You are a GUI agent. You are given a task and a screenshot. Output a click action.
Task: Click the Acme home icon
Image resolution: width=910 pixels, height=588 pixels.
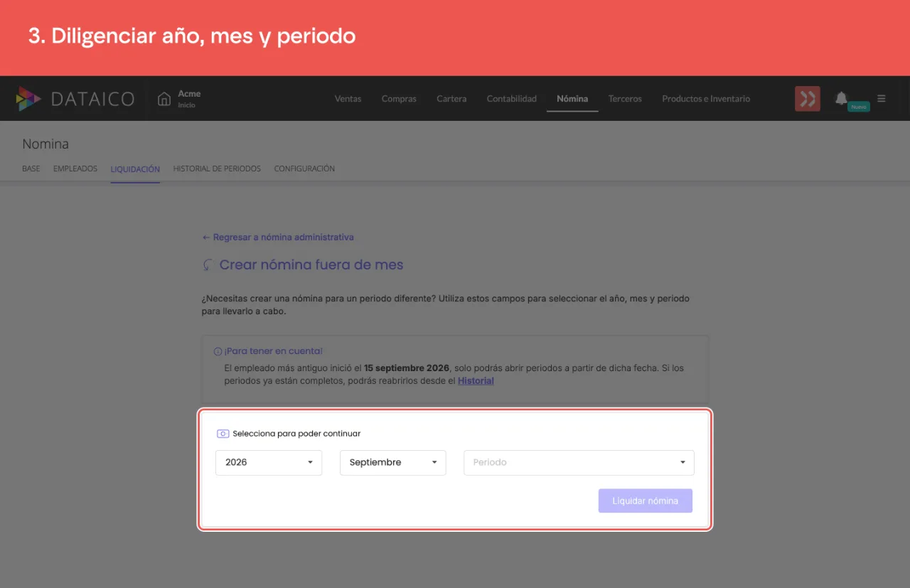click(x=164, y=99)
